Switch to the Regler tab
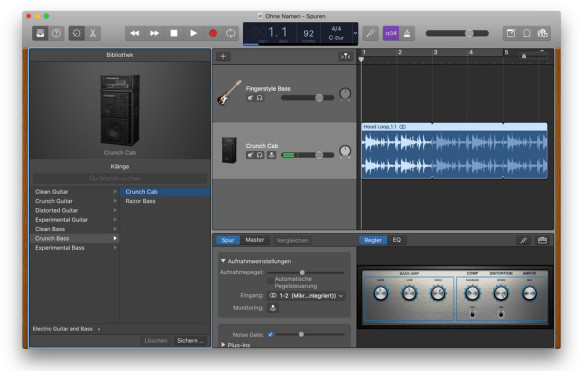580x371 pixels. pyautogui.click(x=373, y=240)
